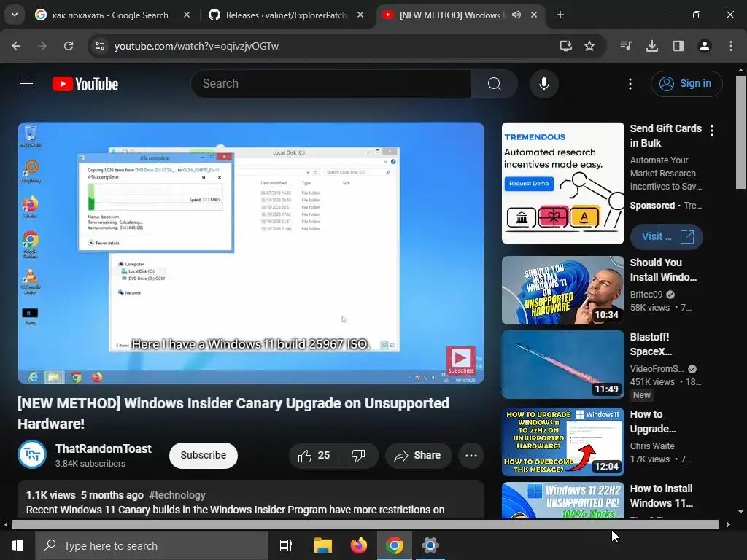This screenshot has height=560, width=747.
Task: Open Send Gift Cards in Bulk title
Action: coord(665,136)
